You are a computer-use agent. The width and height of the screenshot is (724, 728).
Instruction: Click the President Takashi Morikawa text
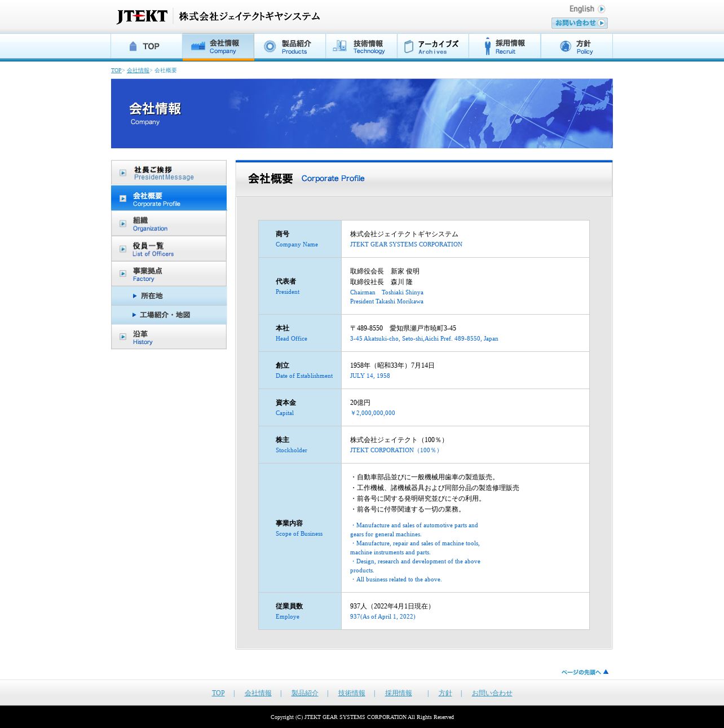click(x=387, y=301)
